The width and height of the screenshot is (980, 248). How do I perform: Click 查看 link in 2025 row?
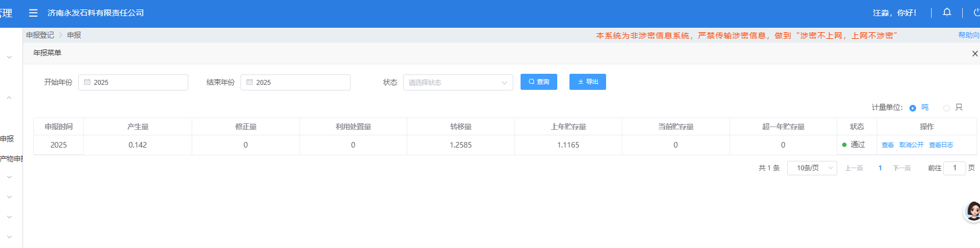click(x=888, y=145)
